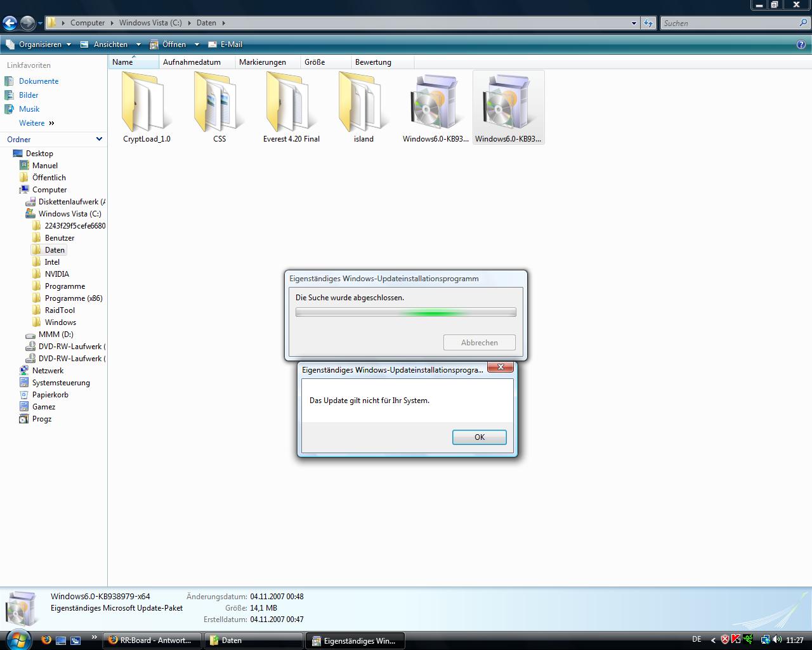Click the volume speaker tray icon
This screenshot has width=812, height=650.
pos(777,640)
